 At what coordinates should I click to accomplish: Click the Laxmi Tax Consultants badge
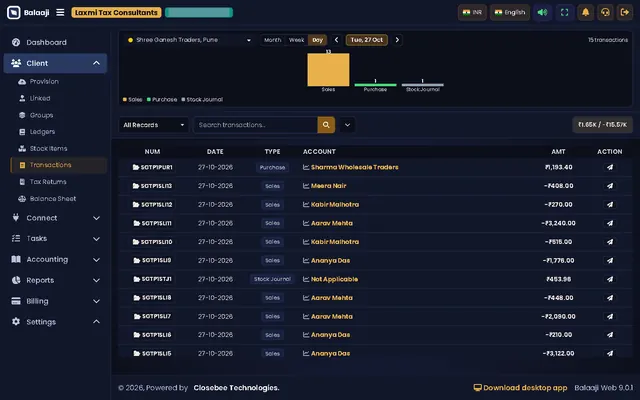[x=116, y=12]
